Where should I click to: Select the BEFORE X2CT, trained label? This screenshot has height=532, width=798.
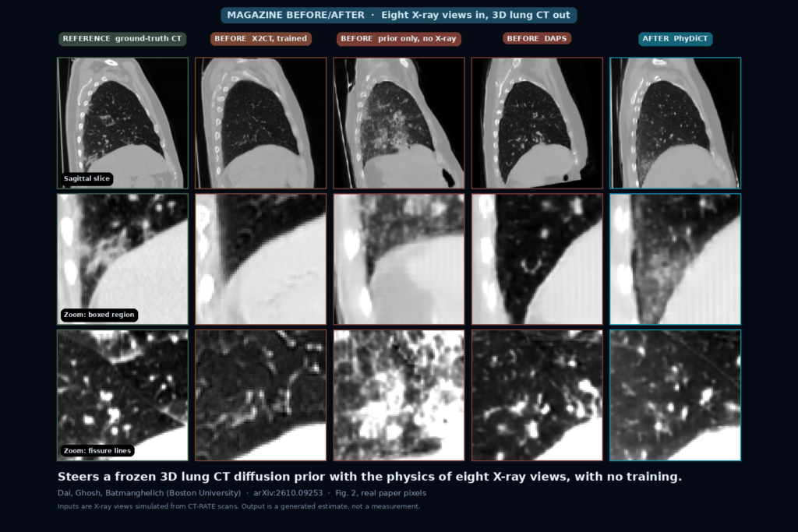(x=260, y=39)
